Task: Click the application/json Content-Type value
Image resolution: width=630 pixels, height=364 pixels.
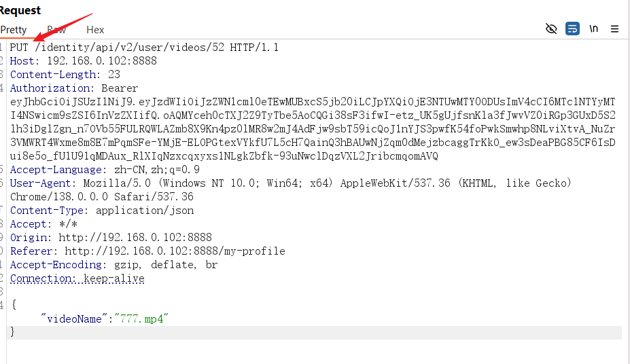Action: (145, 211)
